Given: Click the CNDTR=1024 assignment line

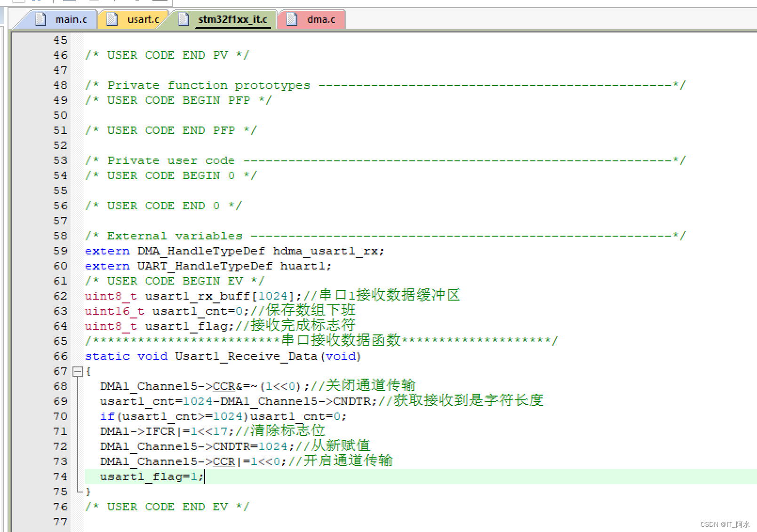Looking at the screenshot, I should (x=197, y=446).
